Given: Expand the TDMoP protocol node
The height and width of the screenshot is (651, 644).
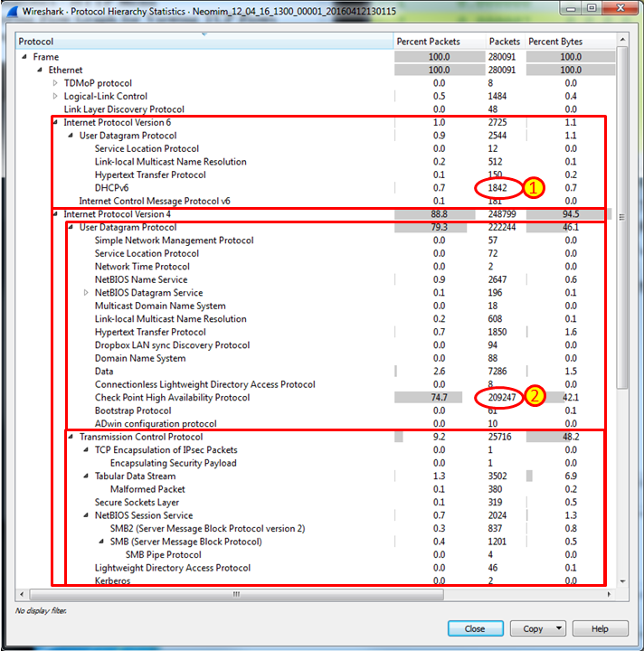Looking at the screenshot, I should point(55,83).
